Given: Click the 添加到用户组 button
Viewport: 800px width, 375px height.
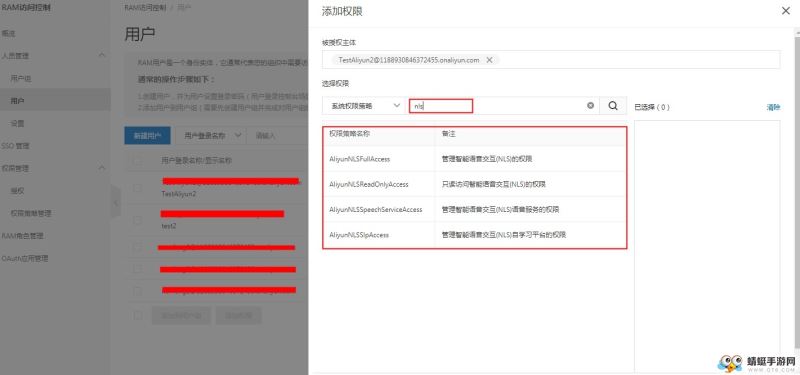Looking at the screenshot, I should coord(181,315).
